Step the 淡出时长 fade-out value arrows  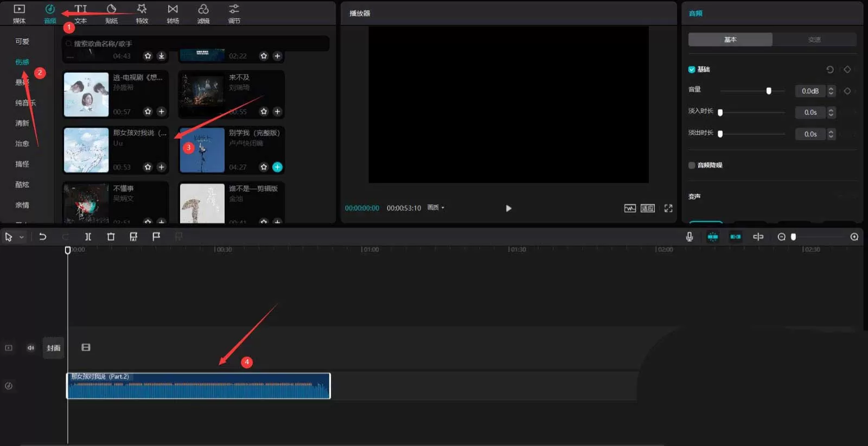[x=831, y=134]
